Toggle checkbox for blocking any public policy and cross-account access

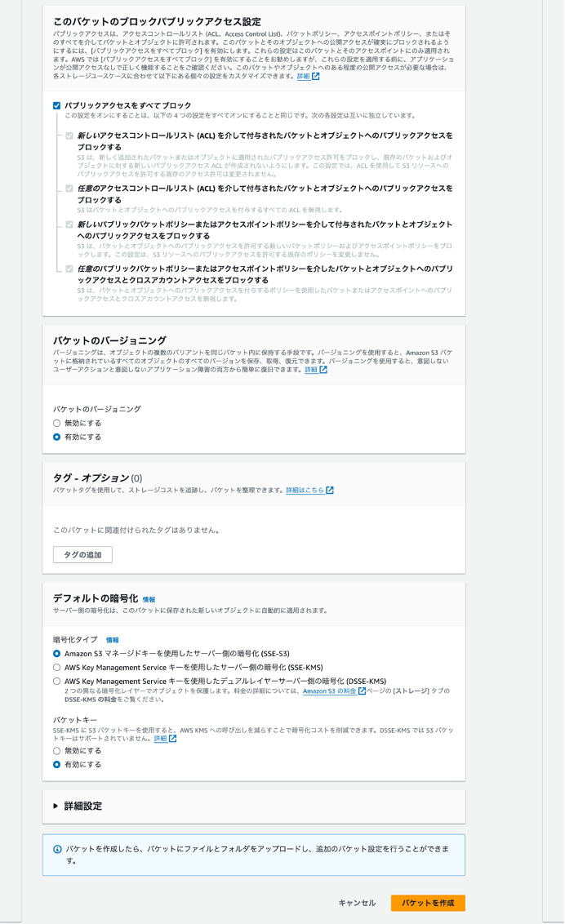point(69,269)
